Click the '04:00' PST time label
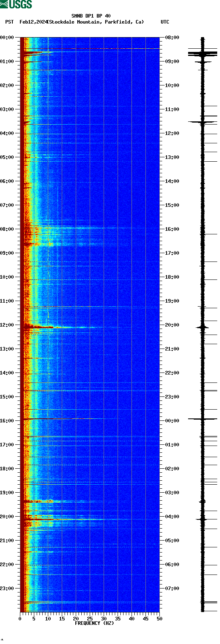 [x=7, y=133]
